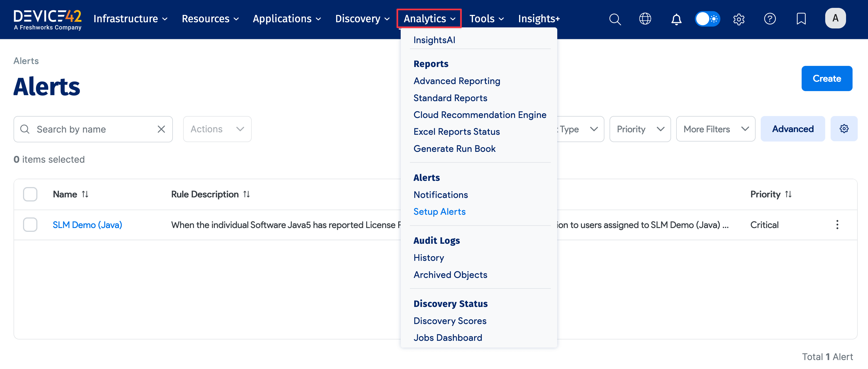
Task: Sort by Name column arrows
Action: tap(85, 194)
